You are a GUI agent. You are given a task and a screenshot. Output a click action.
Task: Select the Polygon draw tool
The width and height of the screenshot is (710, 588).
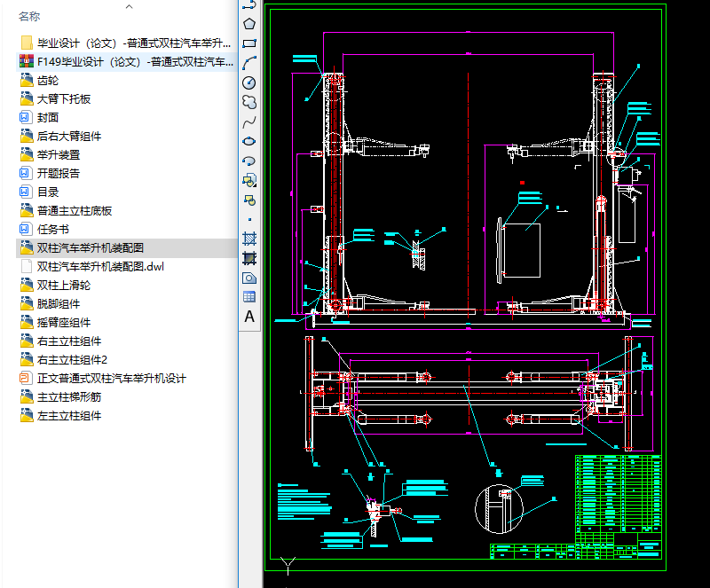tap(249, 24)
